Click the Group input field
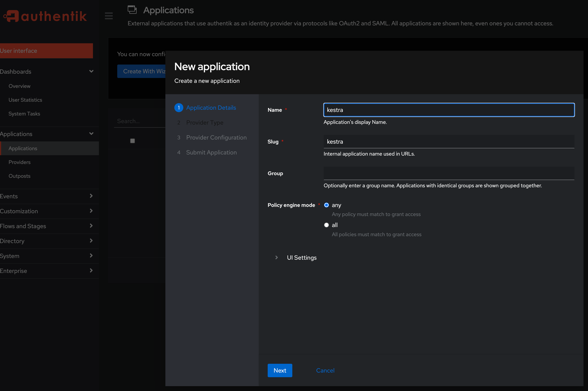Viewport: 588px width, 391px height. [x=449, y=173]
